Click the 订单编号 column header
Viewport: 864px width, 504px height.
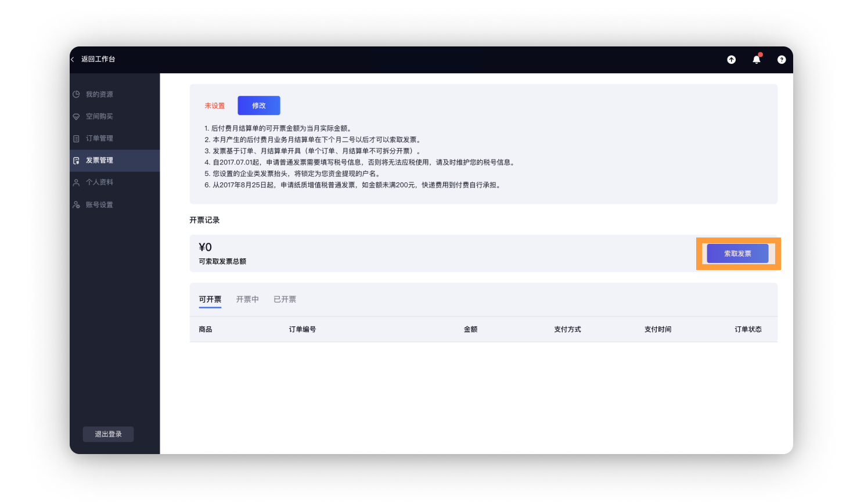[x=303, y=329]
